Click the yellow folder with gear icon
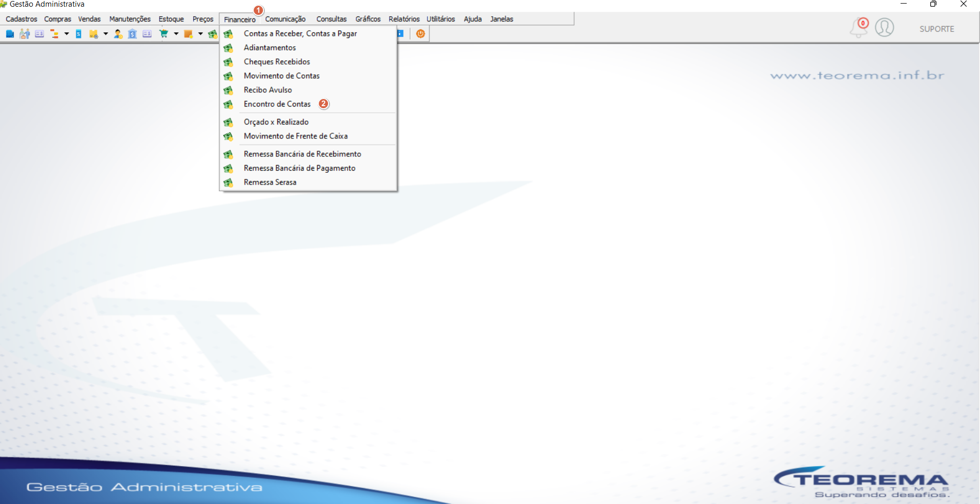This screenshot has height=504, width=980. [93, 34]
